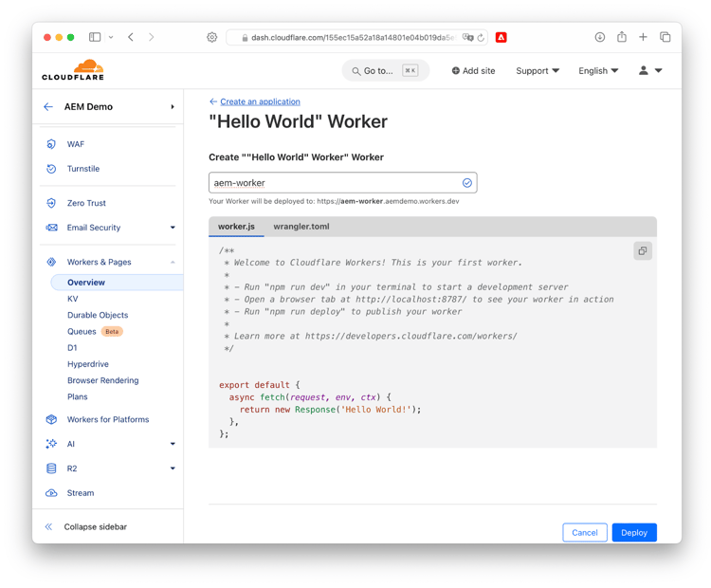Click the Cloudflare logo
Screen dimensions: 711x588
[73, 70]
